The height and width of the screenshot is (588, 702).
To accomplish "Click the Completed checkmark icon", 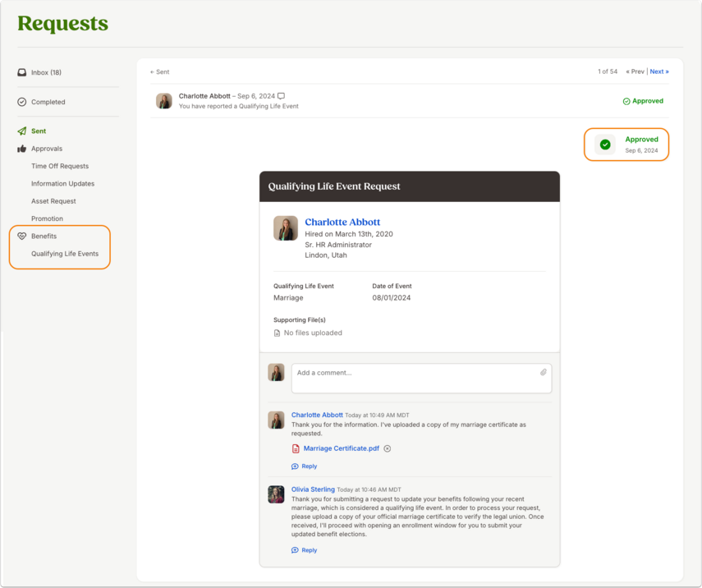I will click(21, 102).
